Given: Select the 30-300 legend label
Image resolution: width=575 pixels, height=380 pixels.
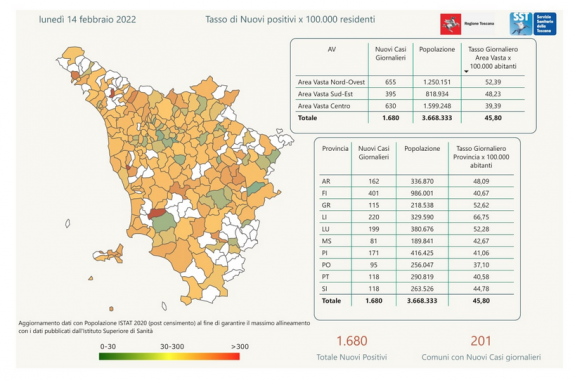Looking at the screenshot, I should pos(172,347).
